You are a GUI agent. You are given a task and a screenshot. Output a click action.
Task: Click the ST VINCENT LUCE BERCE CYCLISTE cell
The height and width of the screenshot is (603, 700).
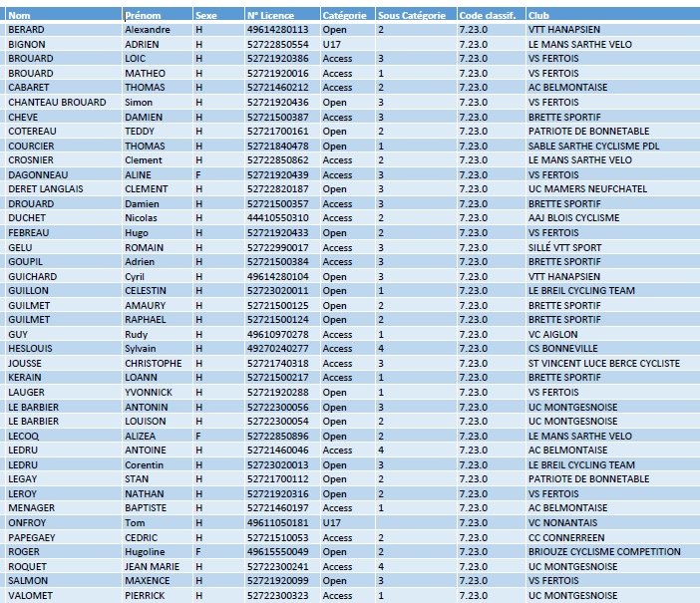tap(604, 364)
